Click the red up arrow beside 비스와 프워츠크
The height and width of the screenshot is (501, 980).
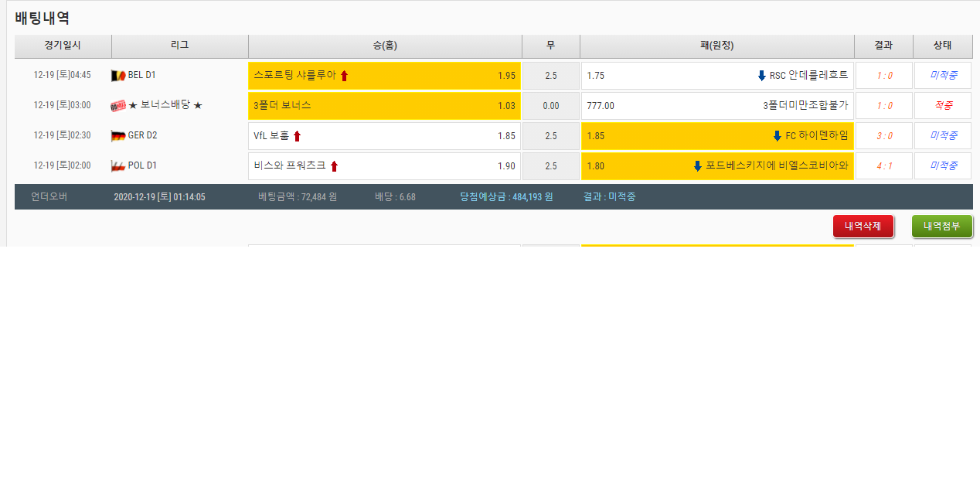click(x=334, y=166)
